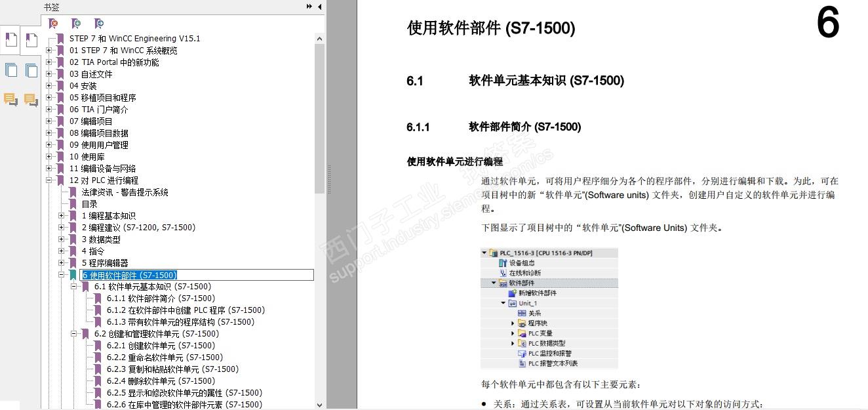Expand the 02 TIA Portal 中的新功能 node
The width and height of the screenshot is (868, 410).
coord(49,62)
